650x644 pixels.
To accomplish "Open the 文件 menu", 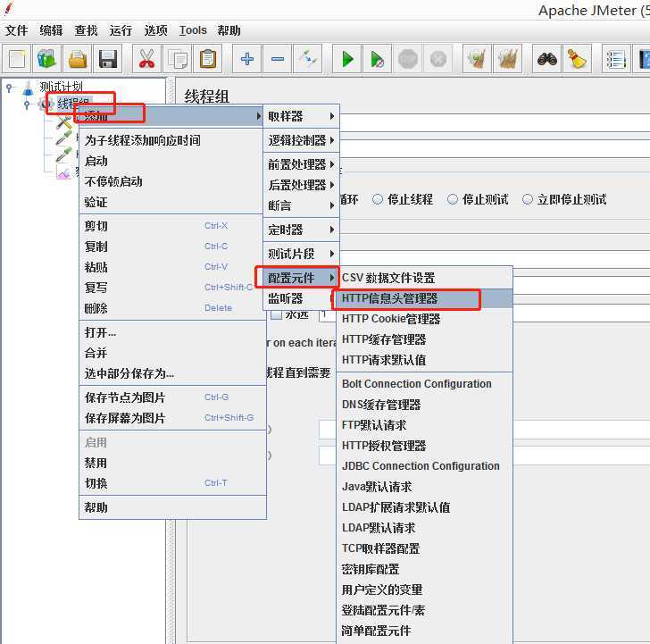I will (x=17, y=30).
